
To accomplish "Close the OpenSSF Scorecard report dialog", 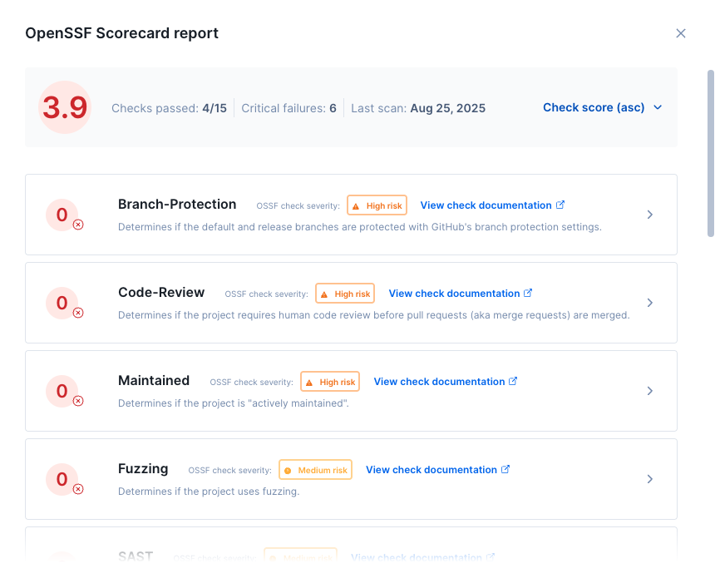I will (x=681, y=33).
